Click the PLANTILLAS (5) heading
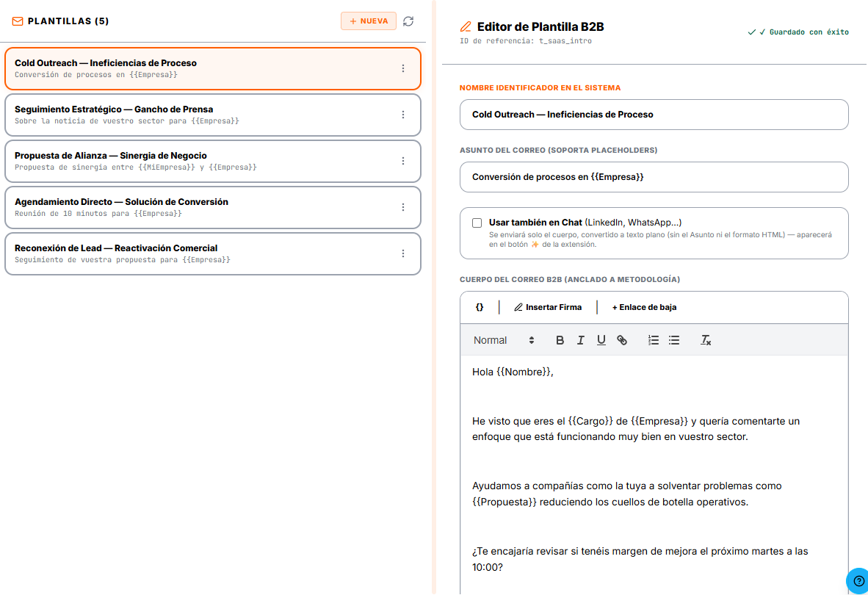The width and height of the screenshot is (868, 595). 68,21
